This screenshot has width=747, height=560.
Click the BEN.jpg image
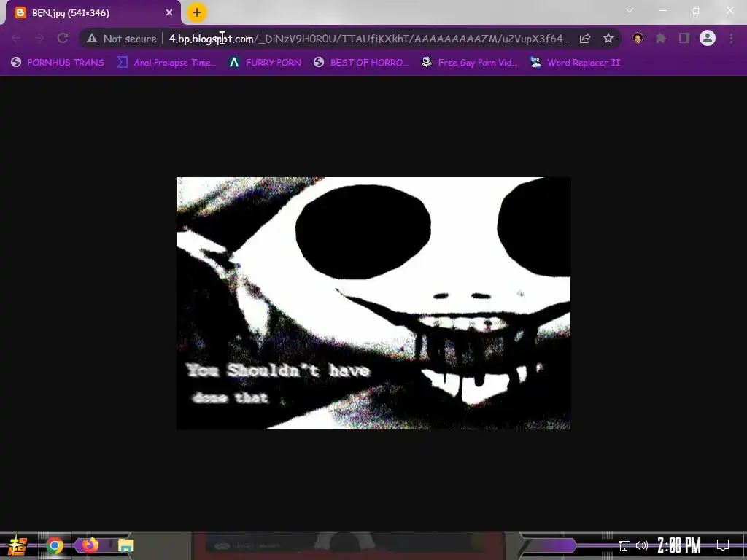pos(373,303)
